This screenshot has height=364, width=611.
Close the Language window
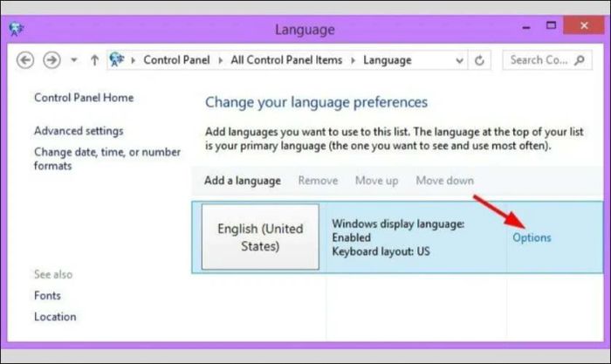584,25
